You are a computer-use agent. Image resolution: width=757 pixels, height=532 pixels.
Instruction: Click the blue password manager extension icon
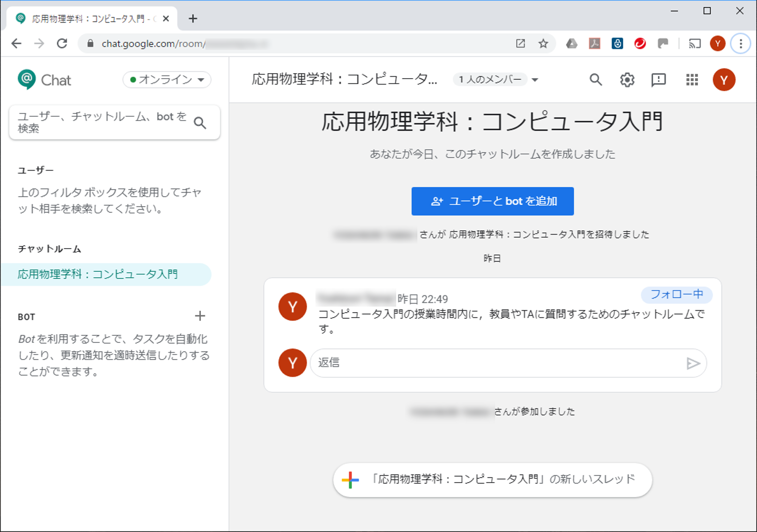click(x=617, y=43)
